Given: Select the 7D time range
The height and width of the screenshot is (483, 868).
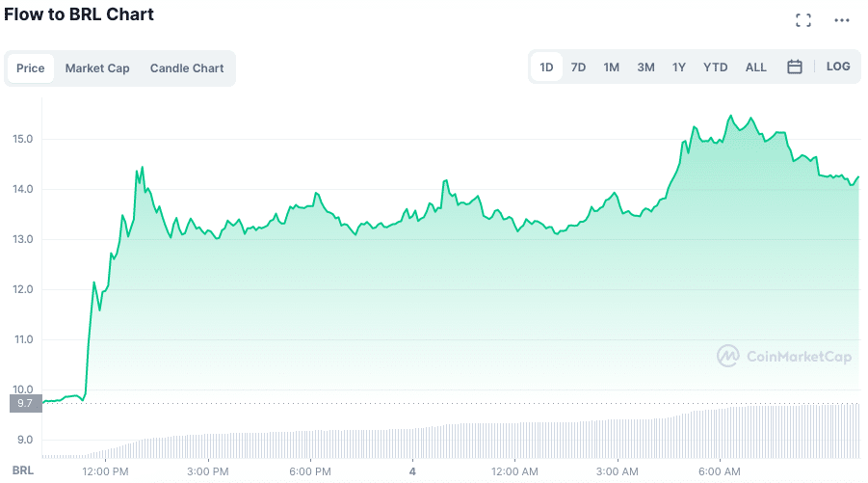Looking at the screenshot, I should 578,67.
